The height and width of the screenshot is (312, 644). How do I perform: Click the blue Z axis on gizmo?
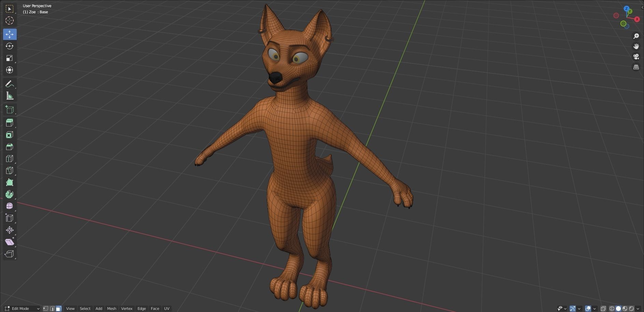[x=627, y=9]
